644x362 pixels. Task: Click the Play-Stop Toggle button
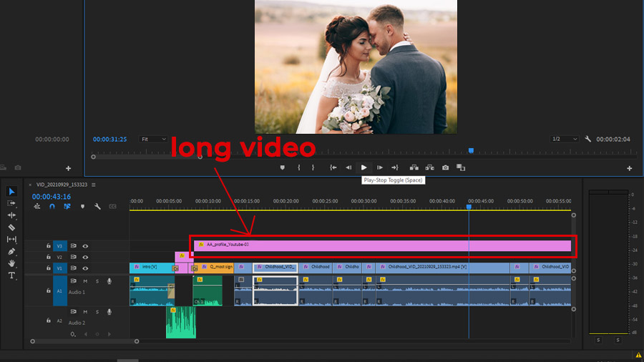tap(364, 167)
